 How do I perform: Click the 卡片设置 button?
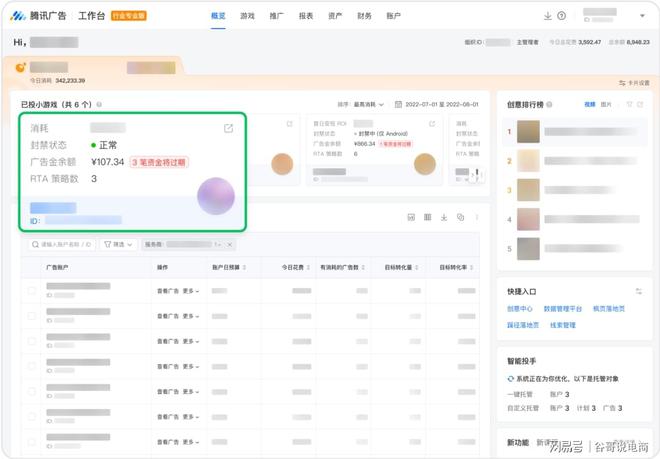pyautogui.click(x=634, y=83)
